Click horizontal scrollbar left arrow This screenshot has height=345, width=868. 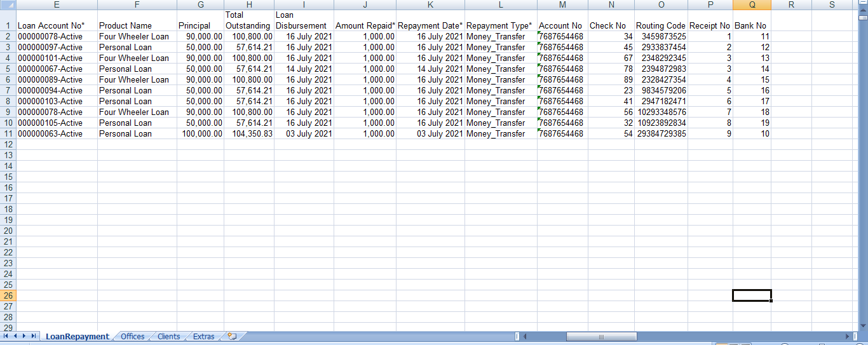[x=525, y=336]
